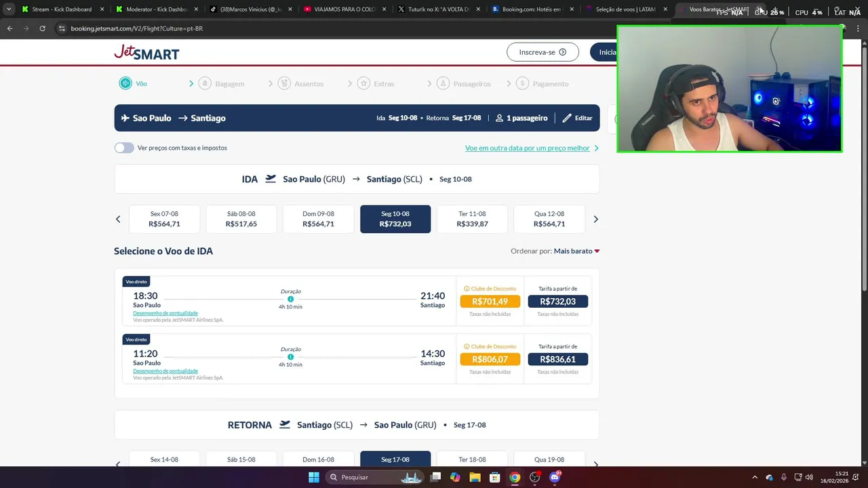
Task: Select departure date Sex 07-08
Action: [164, 219]
